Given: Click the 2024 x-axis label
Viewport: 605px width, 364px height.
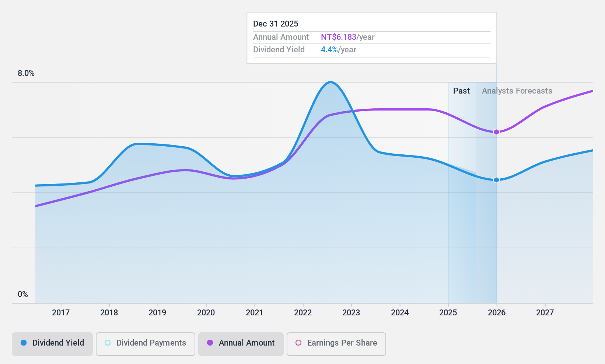Looking at the screenshot, I should (400, 313).
